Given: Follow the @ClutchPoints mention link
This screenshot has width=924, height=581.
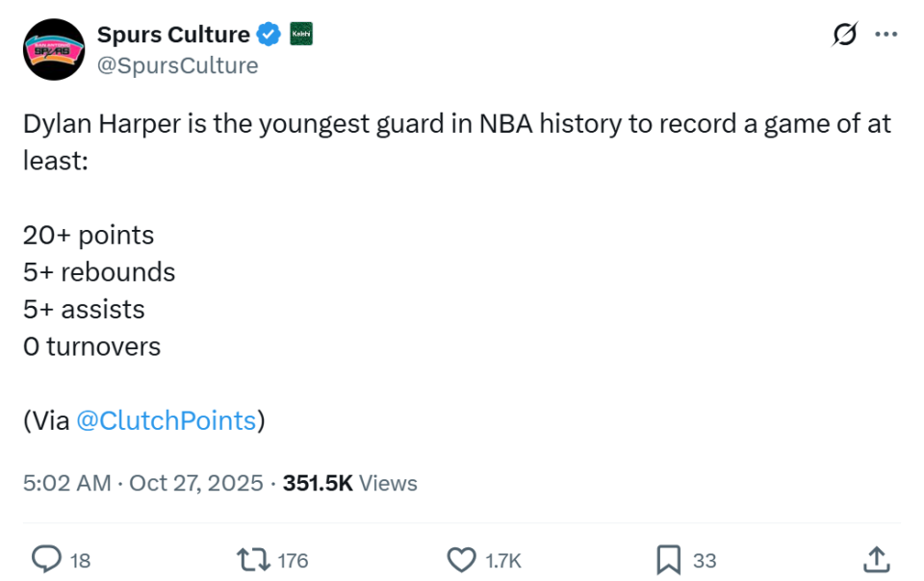Looking at the screenshot, I should click(166, 420).
